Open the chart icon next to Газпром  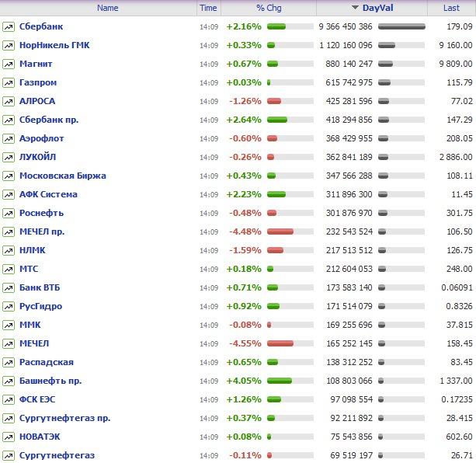(9, 82)
